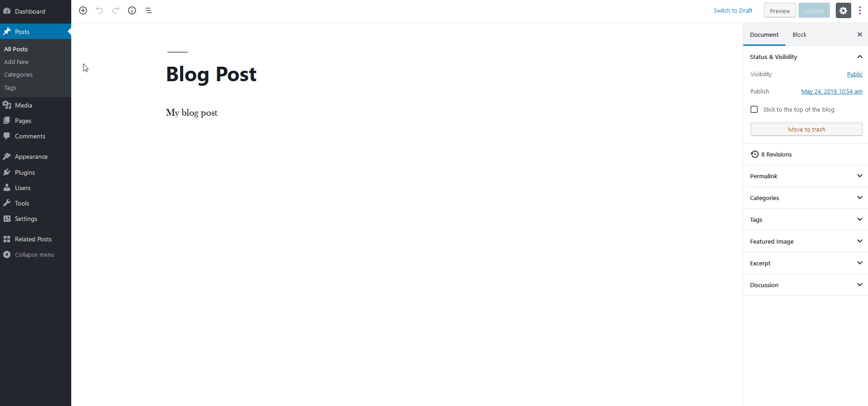Open the block navigation icon
The height and width of the screenshot is (406, 868).
click(x=148, y=10)
